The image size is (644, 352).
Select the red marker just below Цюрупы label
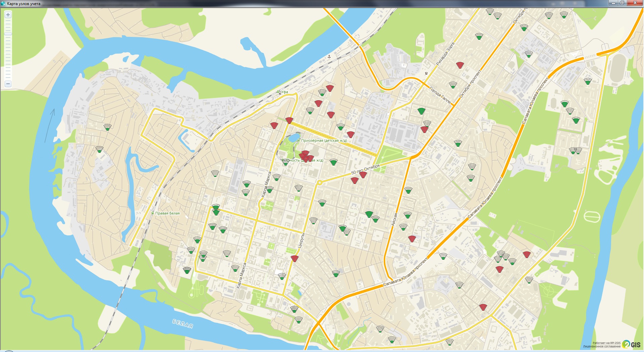click(294, 258)
